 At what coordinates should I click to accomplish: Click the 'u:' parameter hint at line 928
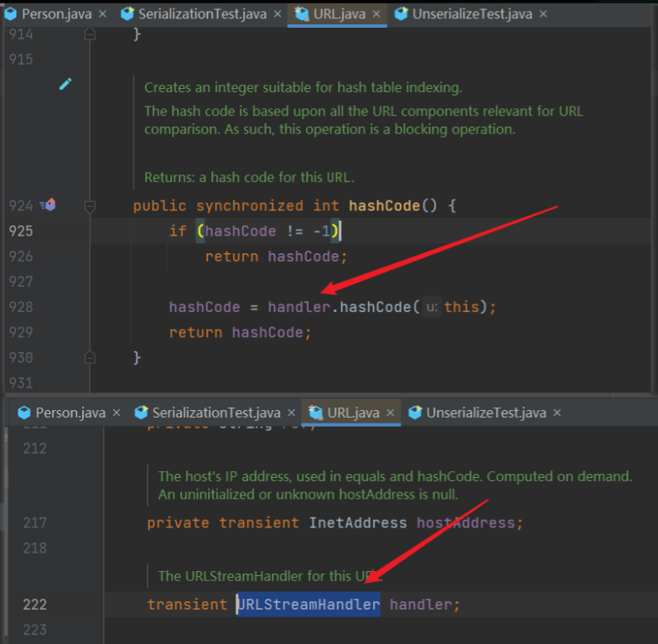point(432,307)
